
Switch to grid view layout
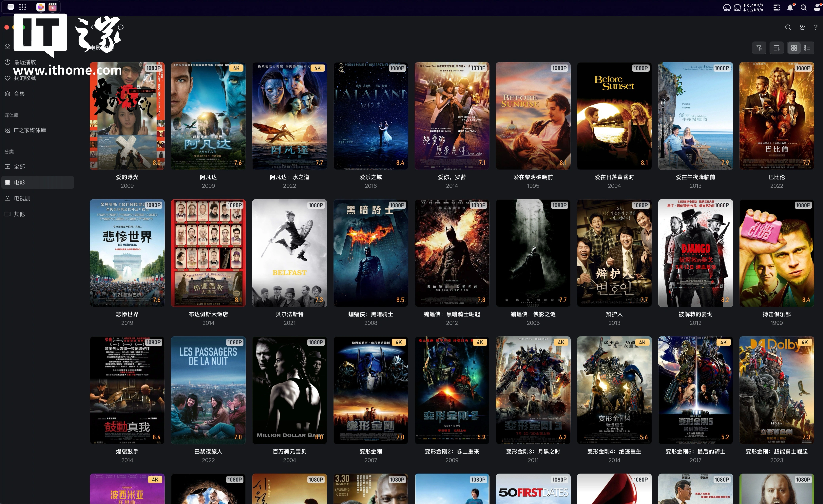pos(794,48)
